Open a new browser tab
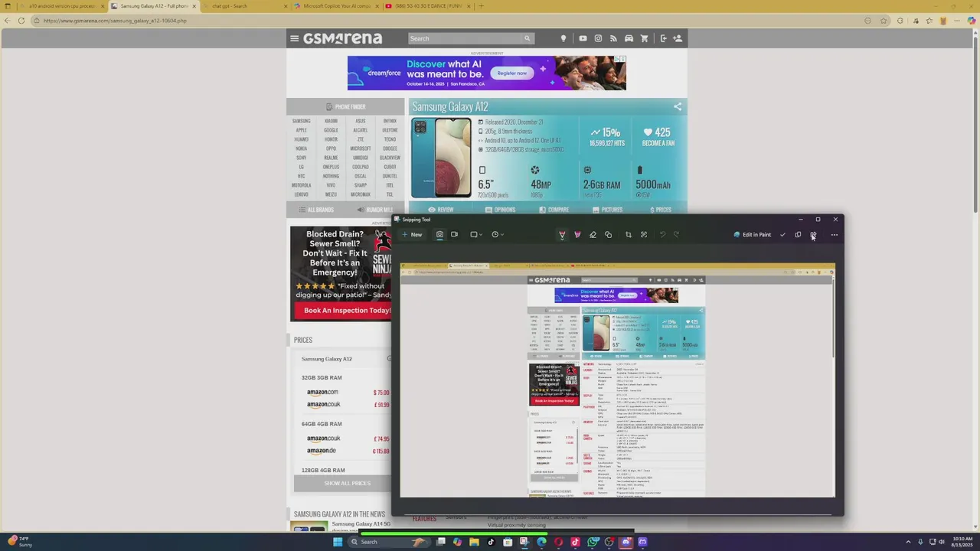Viewport: 980px width, 551px height. click(481, 6)
